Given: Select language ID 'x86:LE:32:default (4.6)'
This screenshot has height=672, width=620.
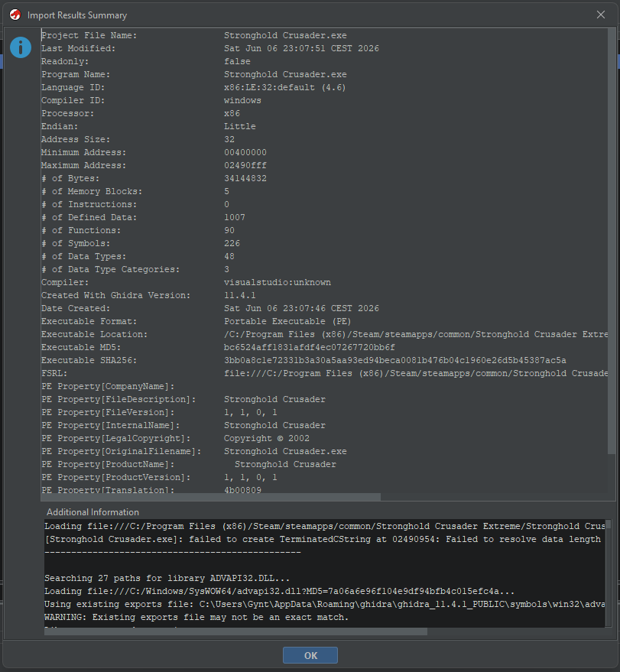Looking at the screenshot, I should point(284,87).
